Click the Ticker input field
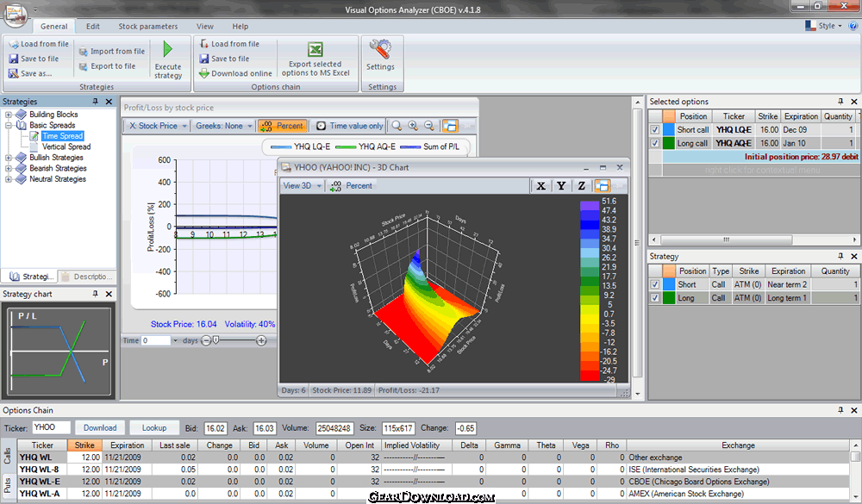Image resolution: width=862 pixels, height=504 pixels. click(51, 427)
